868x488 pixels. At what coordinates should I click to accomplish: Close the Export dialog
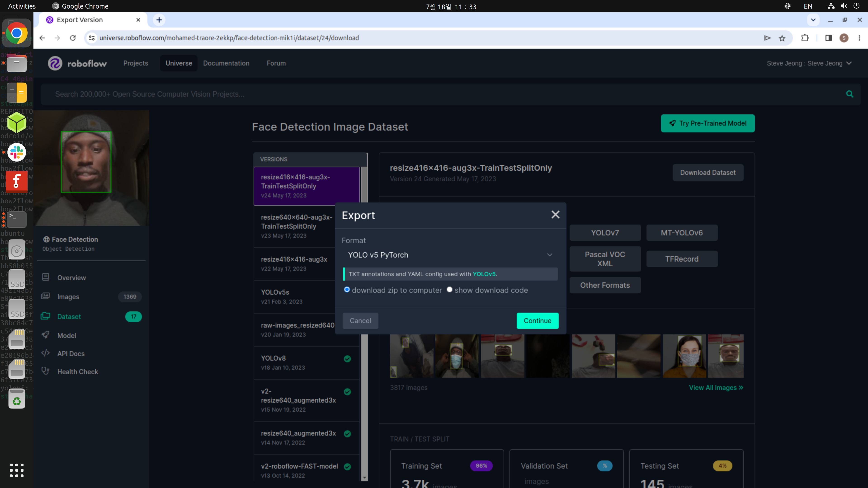pyautogui.click(x=555, y=215)
